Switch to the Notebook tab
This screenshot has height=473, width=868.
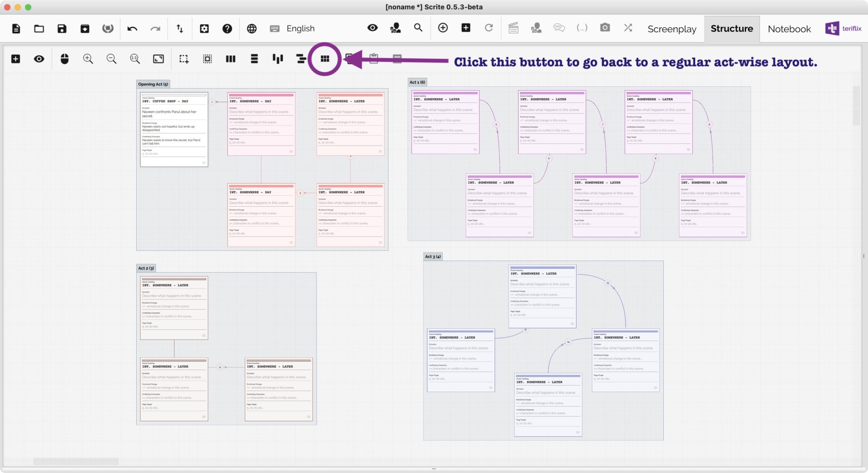tap(789, 29)
